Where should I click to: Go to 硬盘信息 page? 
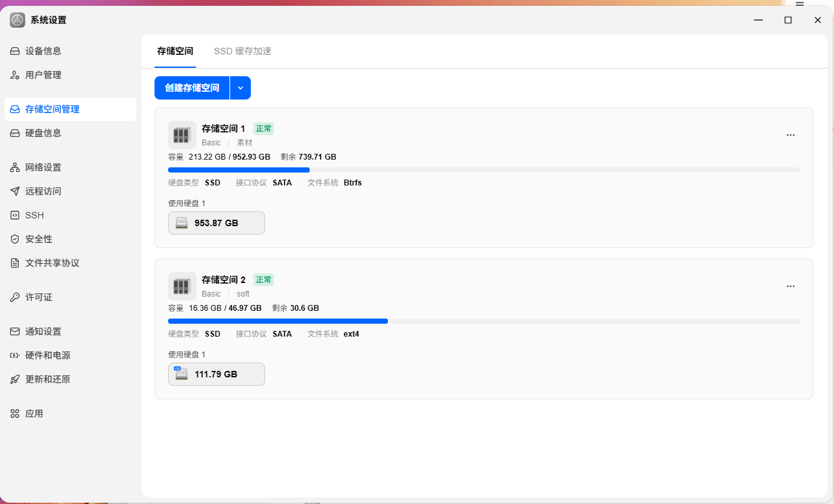coord(70,133)
